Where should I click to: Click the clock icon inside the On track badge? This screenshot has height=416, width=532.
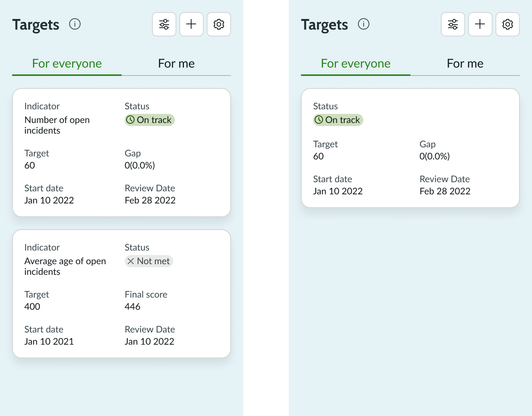[x=130, y=120]
